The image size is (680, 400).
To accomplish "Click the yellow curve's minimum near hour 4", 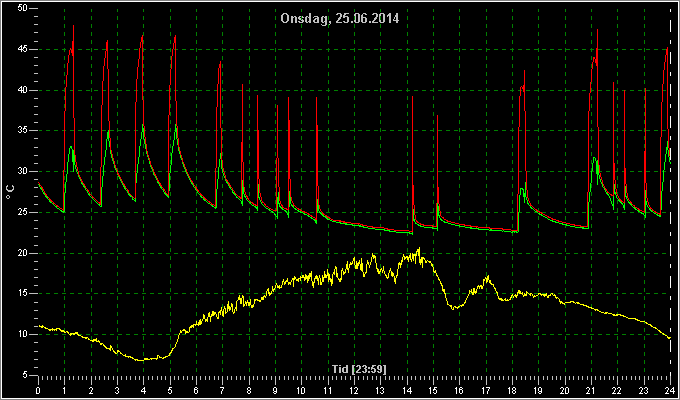I will [141, 360].
